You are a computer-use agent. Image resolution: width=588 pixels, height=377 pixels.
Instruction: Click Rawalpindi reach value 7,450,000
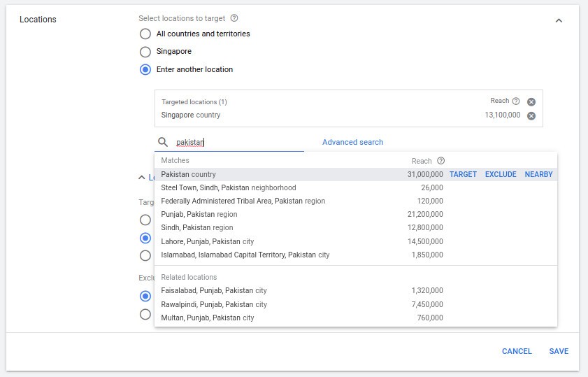click(427, 304)
